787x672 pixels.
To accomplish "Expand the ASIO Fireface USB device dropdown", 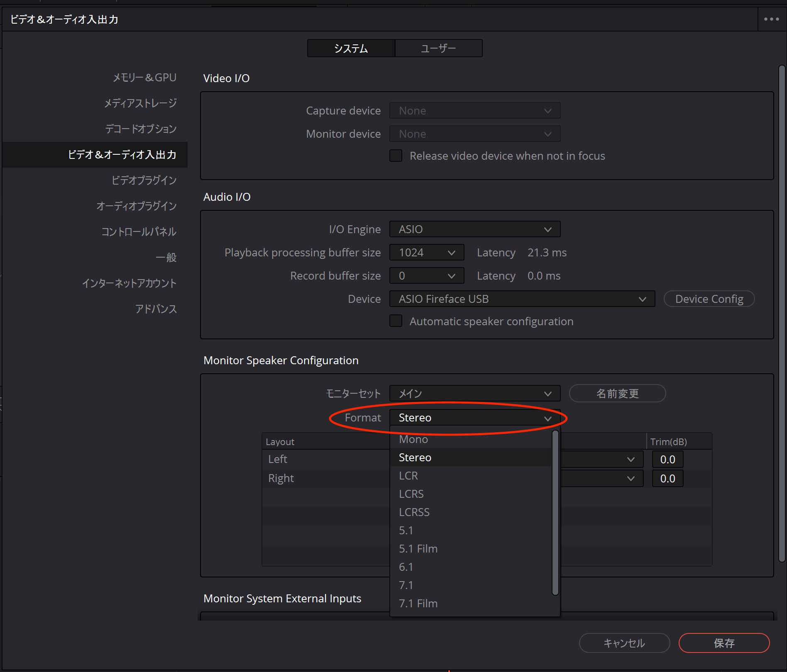I will point(522,299).
